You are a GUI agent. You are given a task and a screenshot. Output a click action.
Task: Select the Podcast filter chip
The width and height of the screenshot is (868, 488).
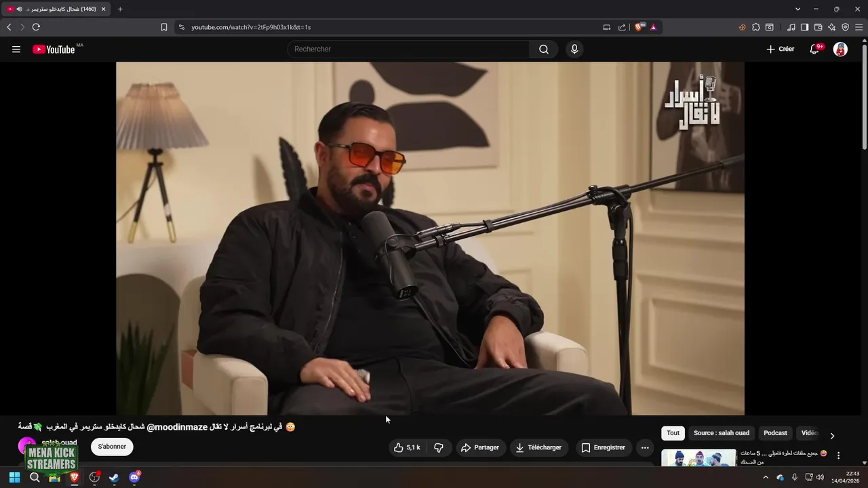click(x=775, y=433)
